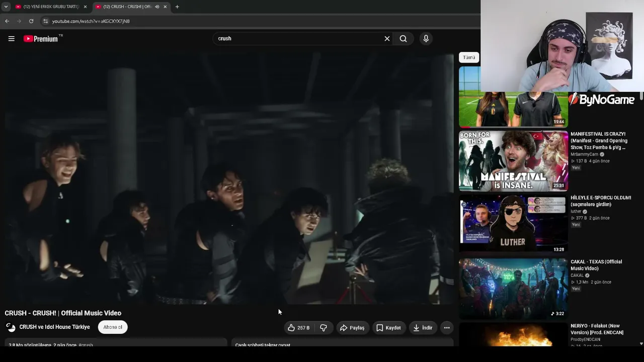The height and width of the screenshot is (362, 644).
Task: Reload the YouTube page
Action: (31, 21)
